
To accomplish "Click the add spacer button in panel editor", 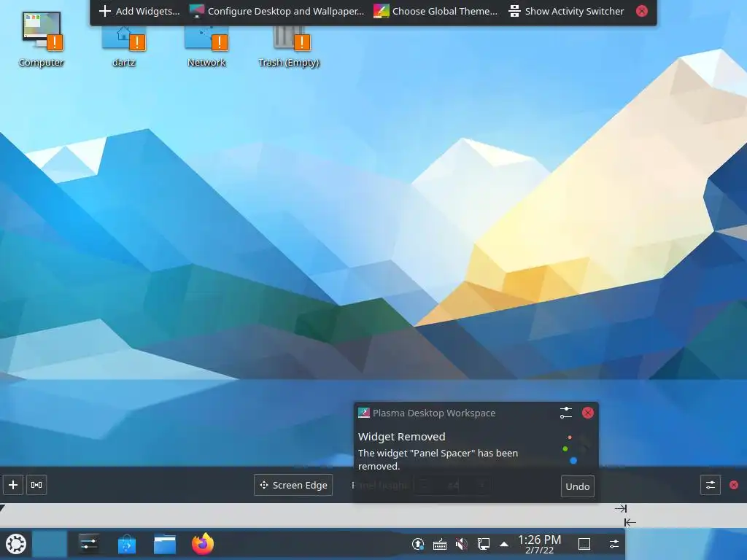I will [36, 485].
